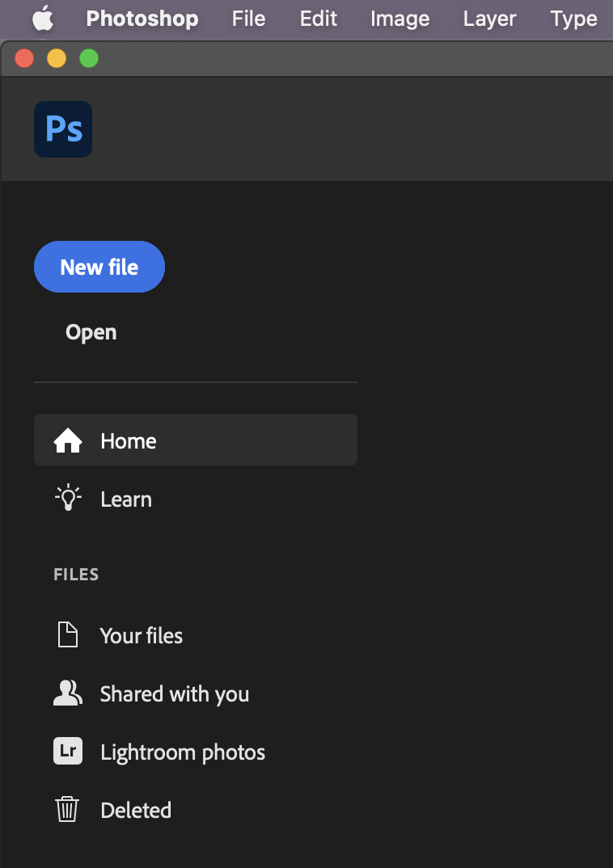The height and width of the screenshot is (868, 613).
Task: Show Your files label
Action: tap(142, 635)
